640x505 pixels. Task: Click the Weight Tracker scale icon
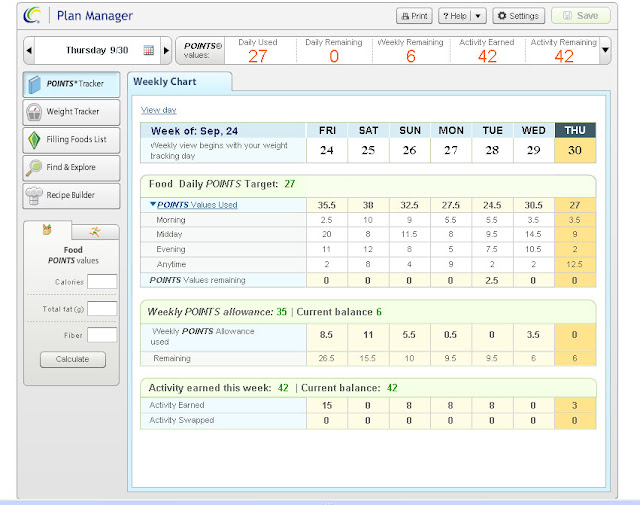(34, 112)
